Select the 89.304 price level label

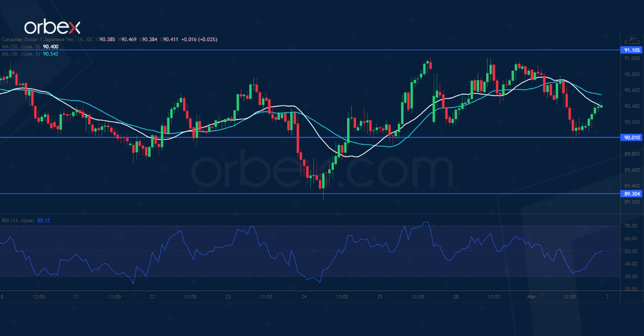631,193
